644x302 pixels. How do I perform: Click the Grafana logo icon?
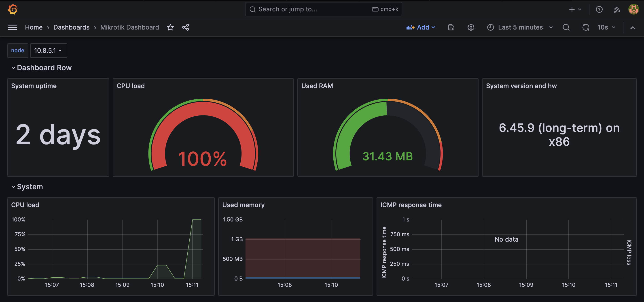(x=12, y=9)
